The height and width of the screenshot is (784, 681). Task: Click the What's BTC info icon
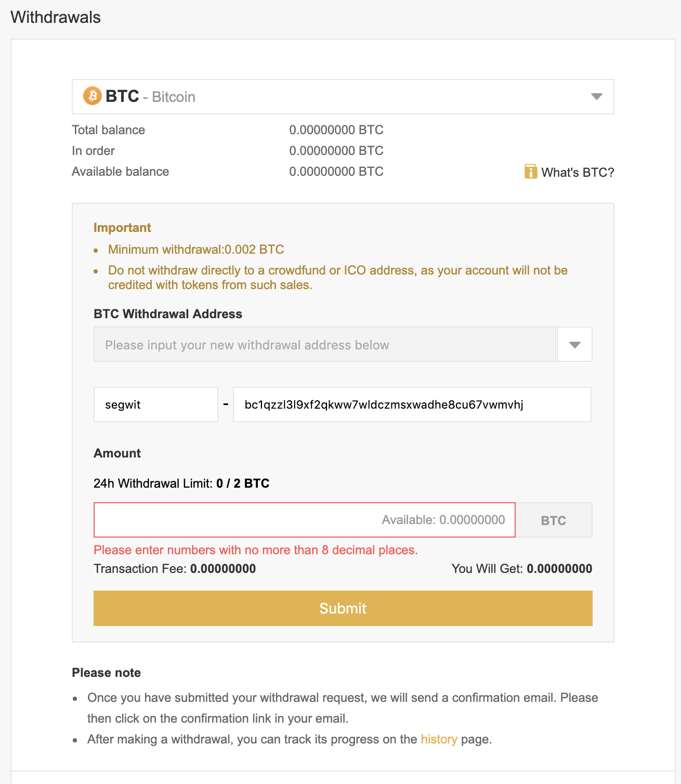[531, 172]
